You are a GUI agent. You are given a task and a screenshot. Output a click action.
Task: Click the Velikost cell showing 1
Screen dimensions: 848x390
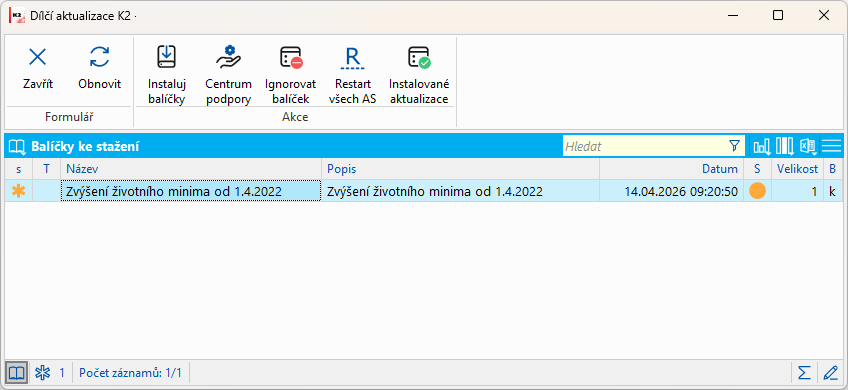click(797, 191)
